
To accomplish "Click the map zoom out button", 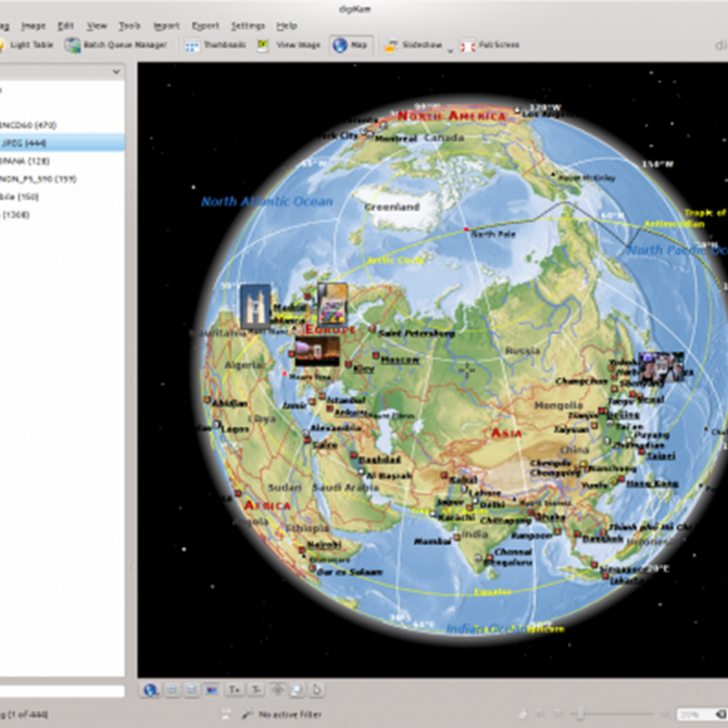I will point(191,690).
